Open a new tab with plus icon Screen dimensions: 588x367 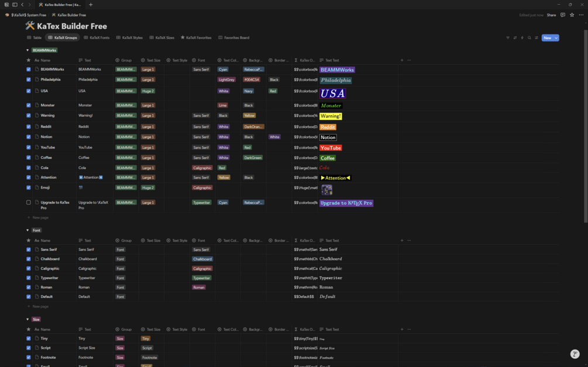click(x=91, y=5)
